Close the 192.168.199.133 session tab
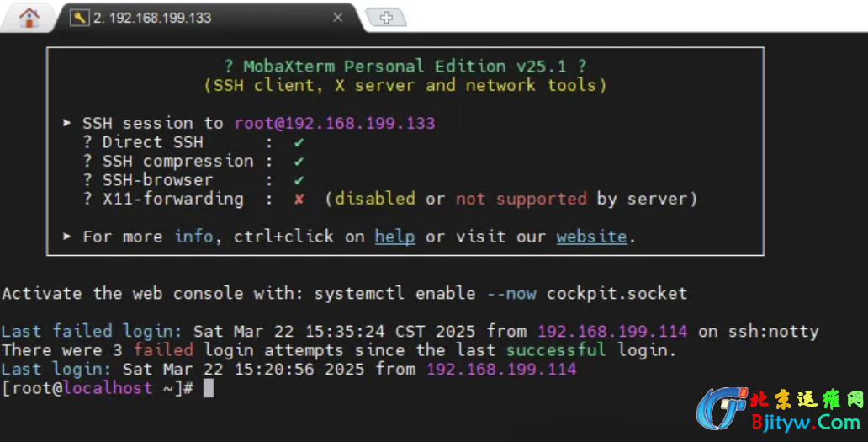868x442 pixels. (337, 17)
